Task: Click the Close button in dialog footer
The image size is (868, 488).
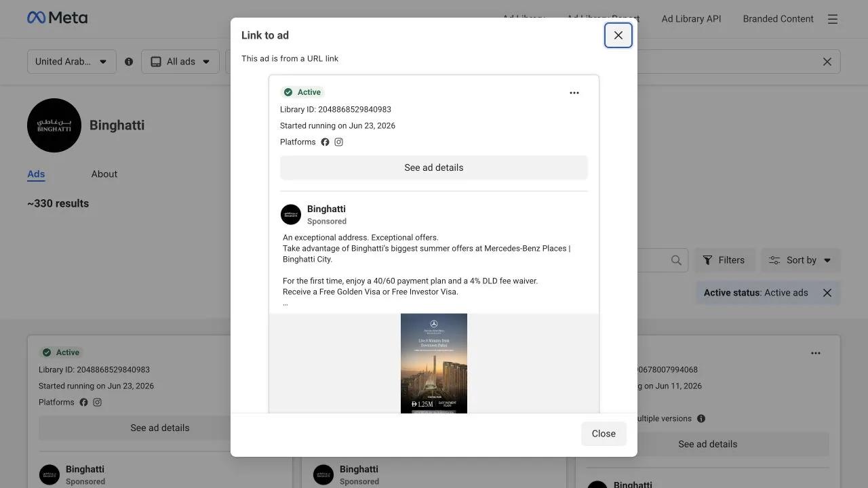Action: point(604,434)
